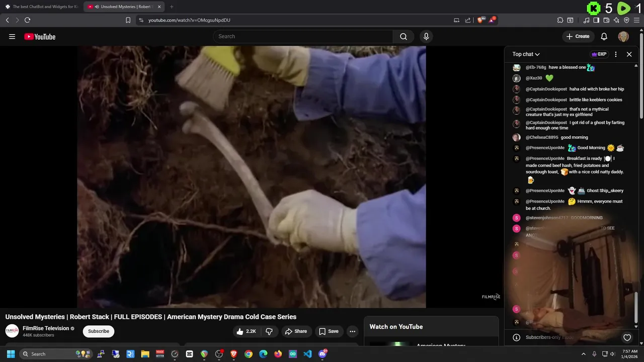Click the install app icon in address bar
The image size is (644, 362).
point(456,20)
